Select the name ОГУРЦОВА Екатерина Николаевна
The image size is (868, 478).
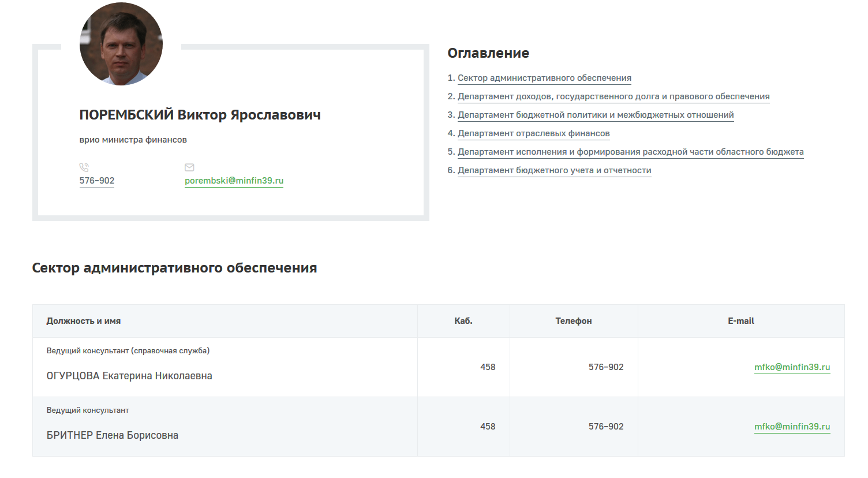click(x=129, y=376)
